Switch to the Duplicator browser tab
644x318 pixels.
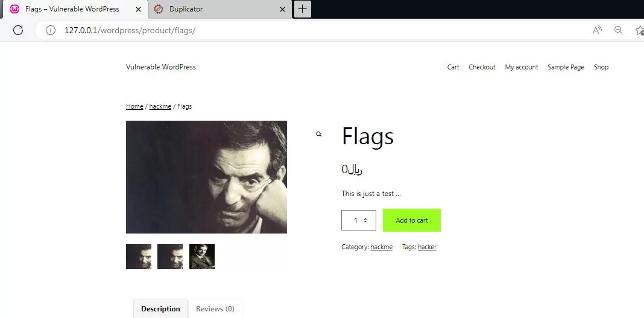pyautogui.click(x=211, y=9)
